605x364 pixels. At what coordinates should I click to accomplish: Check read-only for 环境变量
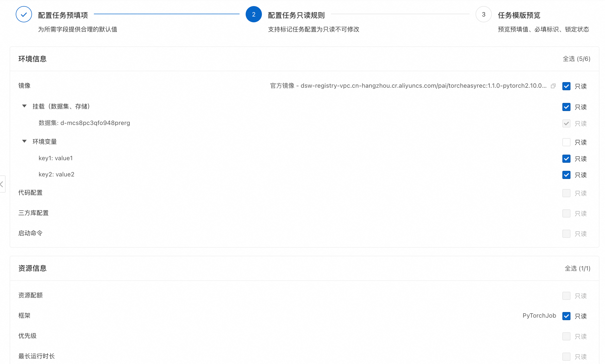(566, 142)
